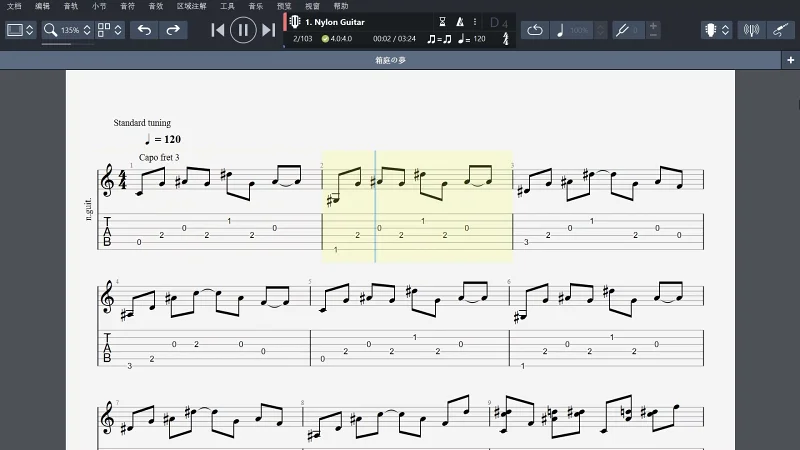Open the 编辑 menu

tap(42, 6)
